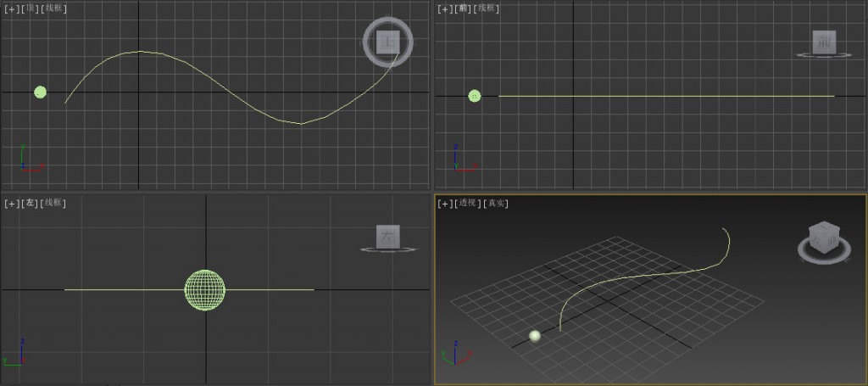Open the [+] menu in the Top viewport
Viewport: 868px width, 386px height.
(x=11, y=8)
